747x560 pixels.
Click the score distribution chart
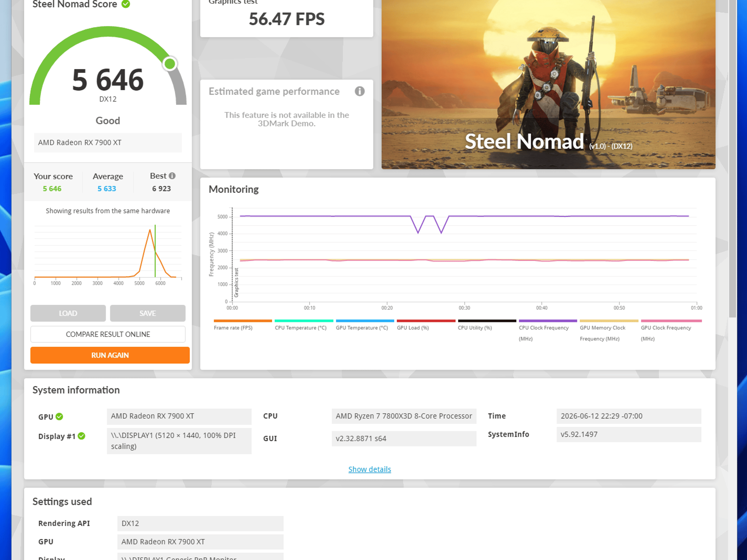[x=108, y=254]
